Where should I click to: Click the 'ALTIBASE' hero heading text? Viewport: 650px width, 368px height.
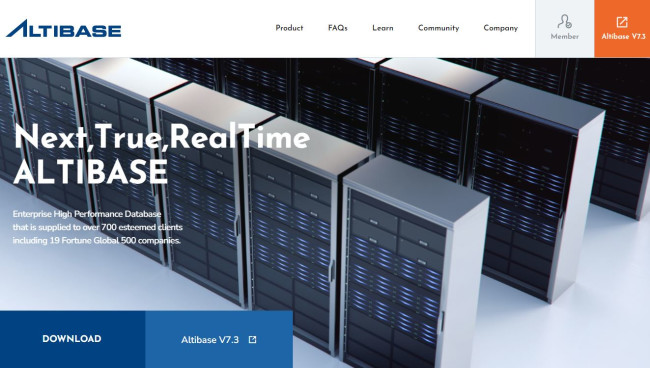[x=91, y=172]
